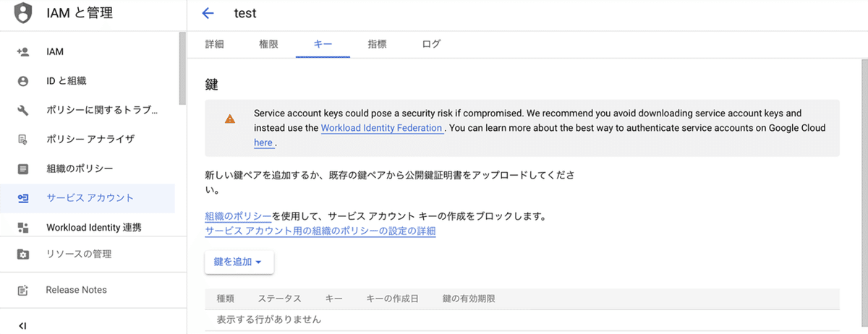
Task: Click the IAM と管理 shield icon
Action: 24,12
